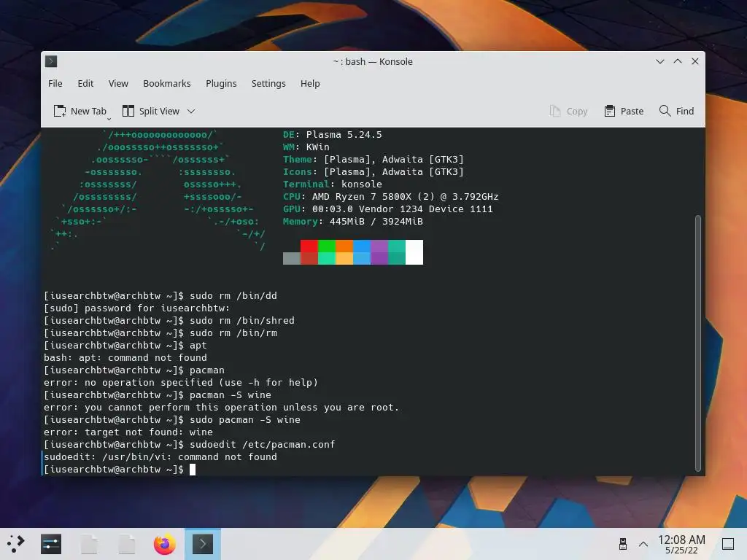The height and width of the screenshot is (560, 747).
Task: Close the Konsole window
Action: (695, 61)
